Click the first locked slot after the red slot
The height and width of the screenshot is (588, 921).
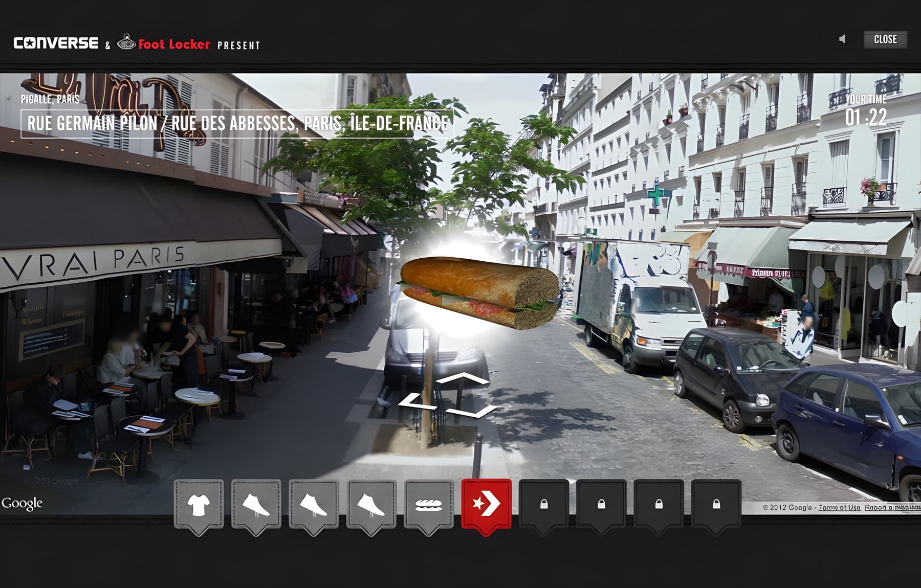coord(544,505)
